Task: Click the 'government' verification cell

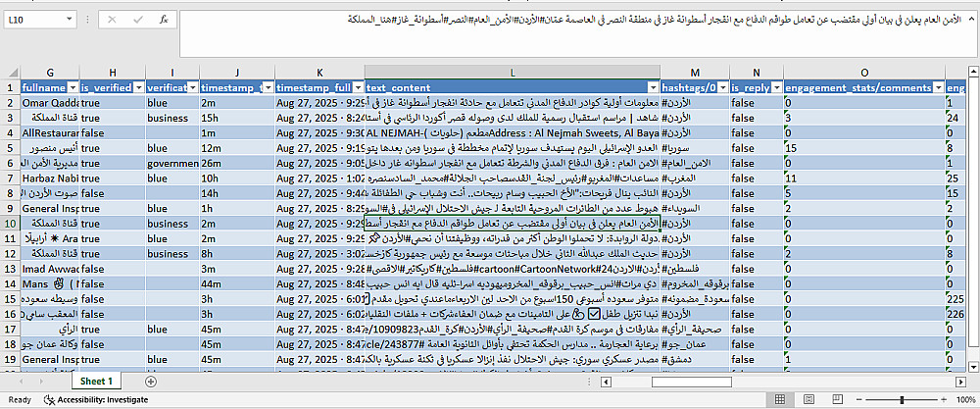Action: point(171,163)
